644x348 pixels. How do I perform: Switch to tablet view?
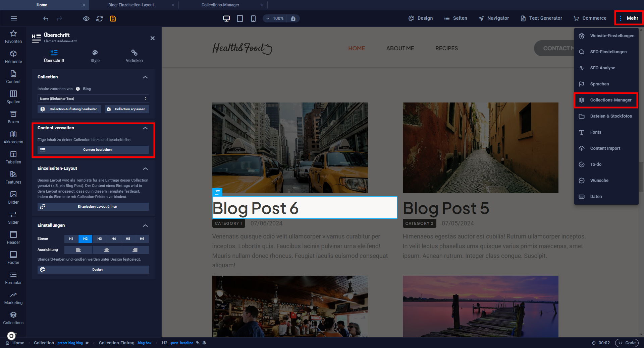point(240,18)
